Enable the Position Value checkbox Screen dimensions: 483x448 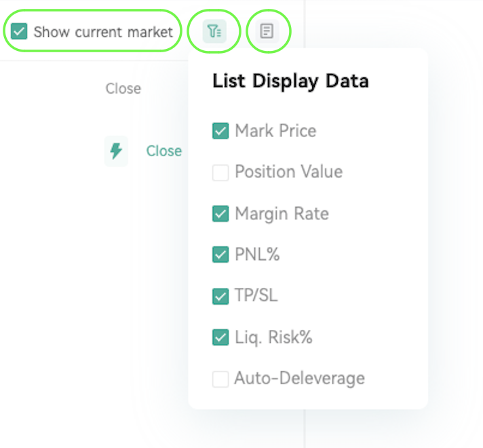click(x=220, y=172)
